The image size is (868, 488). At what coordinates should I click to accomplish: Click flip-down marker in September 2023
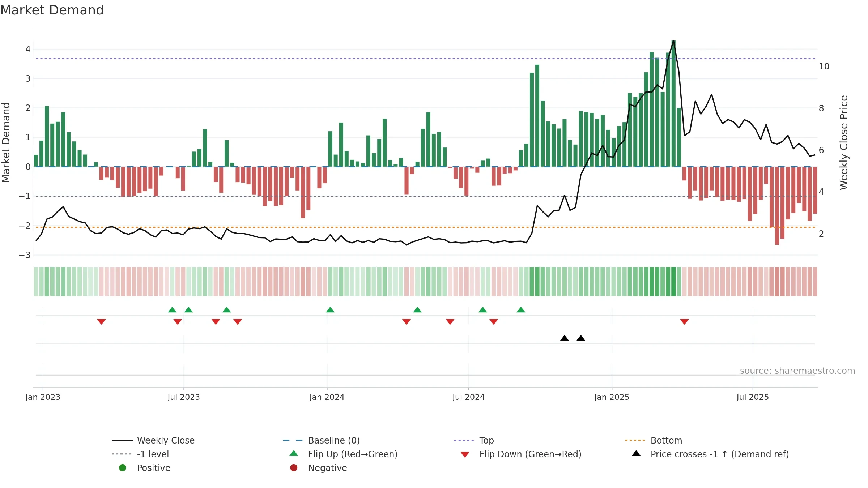click(x=238, y=322)
